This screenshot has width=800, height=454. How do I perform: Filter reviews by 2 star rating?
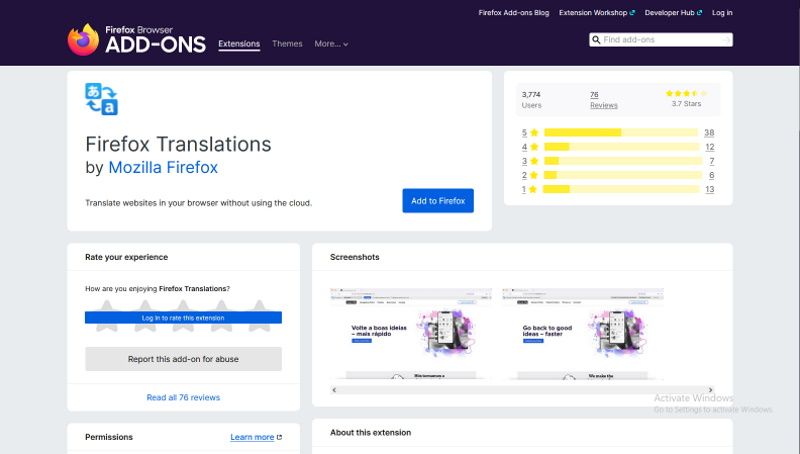(x=530, y=175)
